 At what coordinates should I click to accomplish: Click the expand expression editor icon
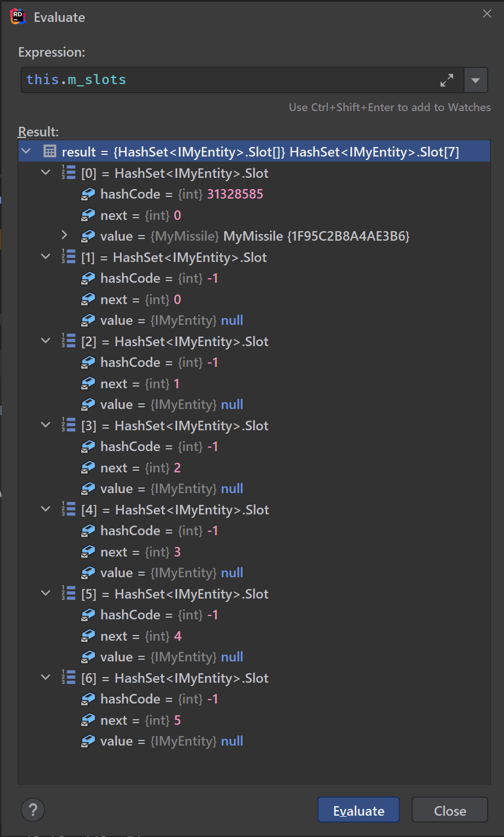click(x=447, y=80)
